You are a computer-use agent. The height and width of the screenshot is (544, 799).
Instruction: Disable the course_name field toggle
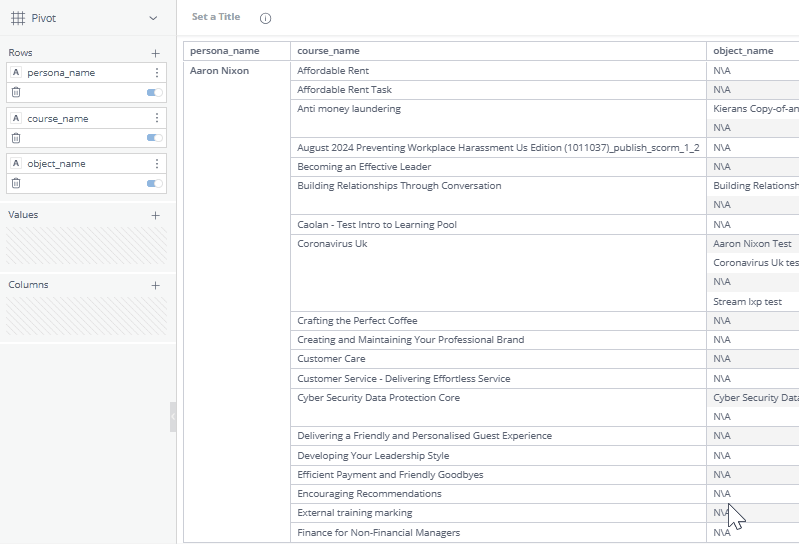click(154, 138)
